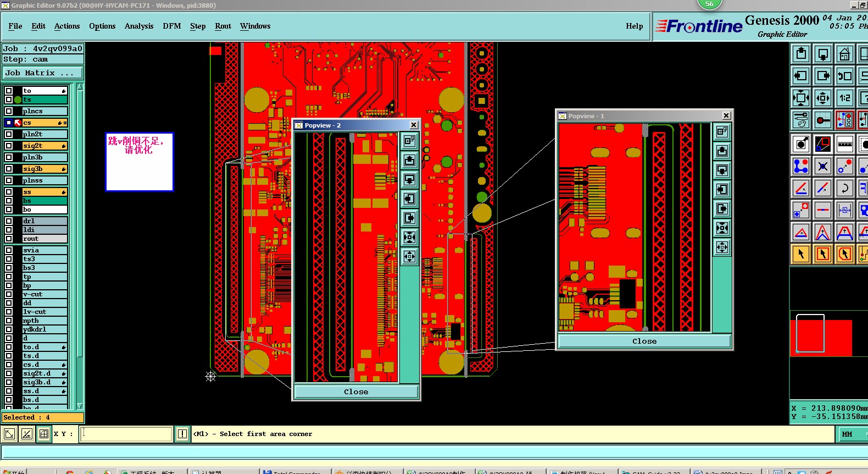Image resolution: width=868 pixels, height=474 pixels.
Task: Open the DFM menu
Action: (172, 26)
